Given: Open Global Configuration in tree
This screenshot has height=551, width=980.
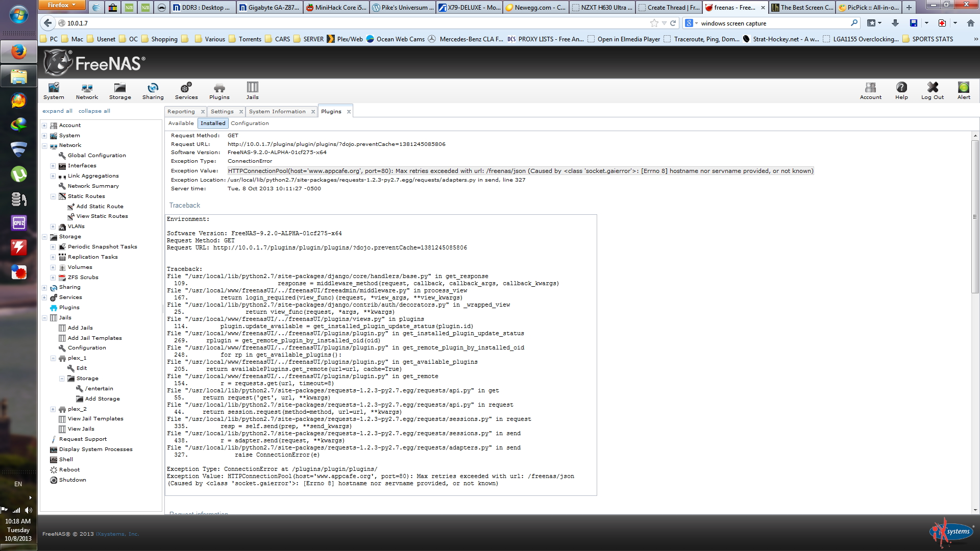Looking at the screenshot, I should click(x=96, y=156).
